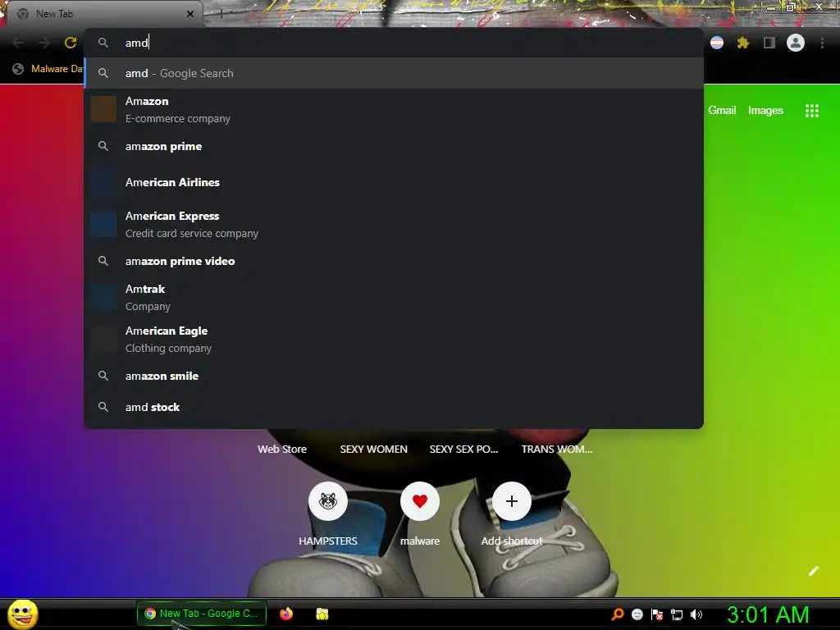Click the address bar containing 'amd'
Screen dimensions: 840x630
tap(394, 43)
